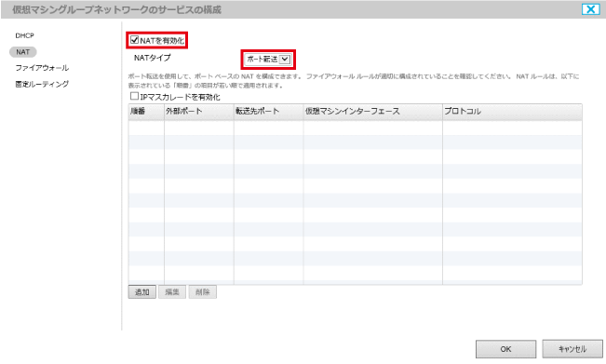Image resolution: width=606 pixels, height=364 pixels.
Task: Click the 削除 button
Action: click(203, 292)
